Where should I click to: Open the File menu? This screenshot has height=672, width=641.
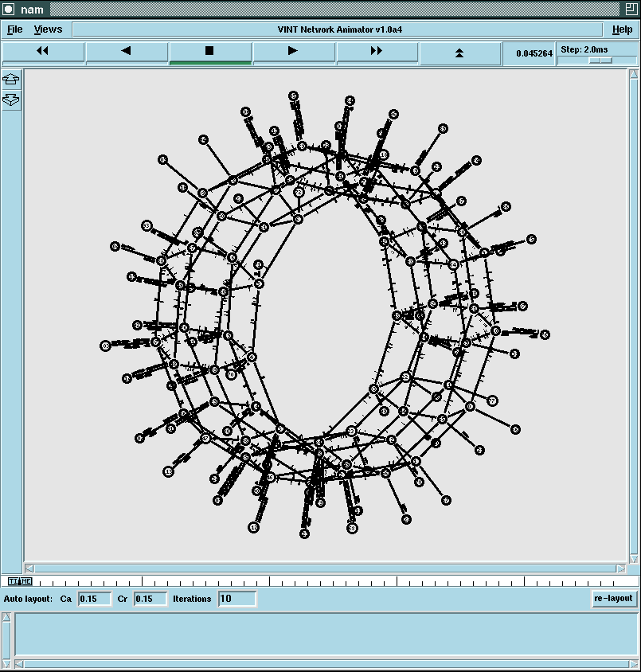coord(14,29)
